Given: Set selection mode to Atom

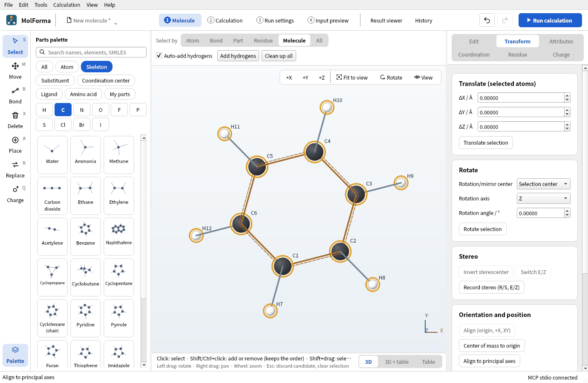Looking at the screenshot, I should (x=193, y=40).
